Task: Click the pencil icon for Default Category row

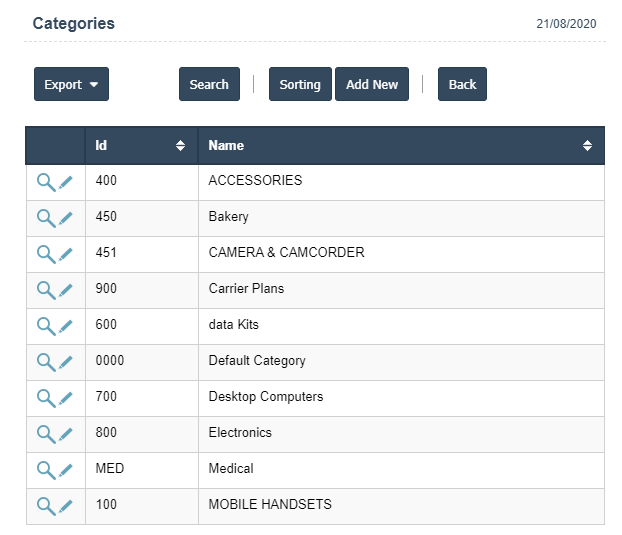Action: click(x=66, y=362)
